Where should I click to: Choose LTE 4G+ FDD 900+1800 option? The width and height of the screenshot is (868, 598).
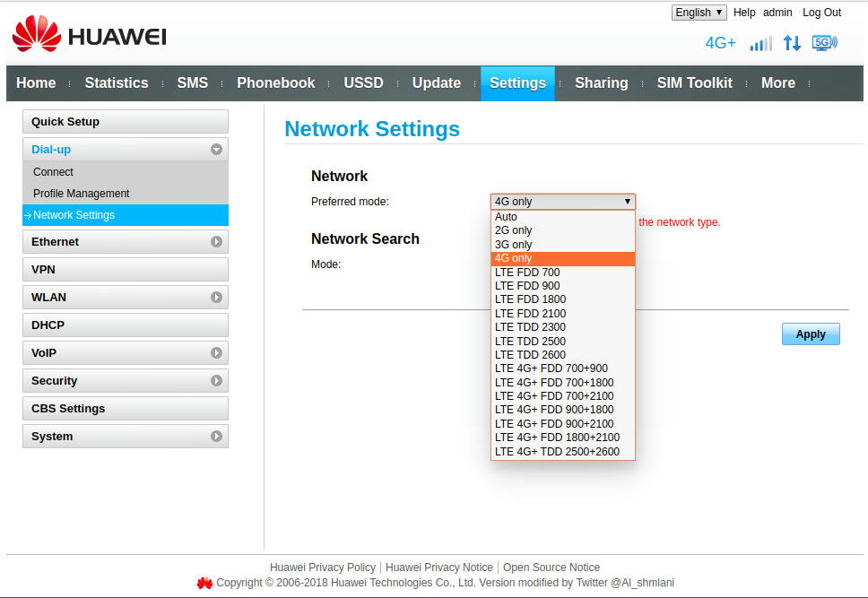pos(563,410)
